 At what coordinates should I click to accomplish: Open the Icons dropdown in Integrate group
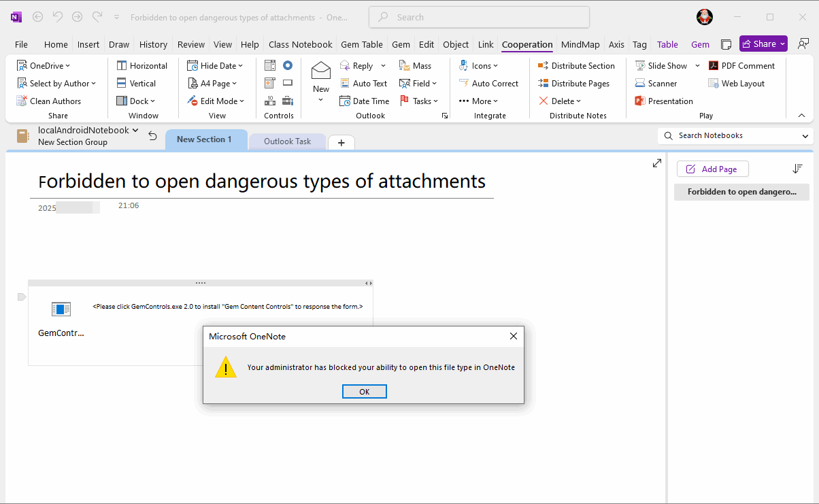(478, 66)
